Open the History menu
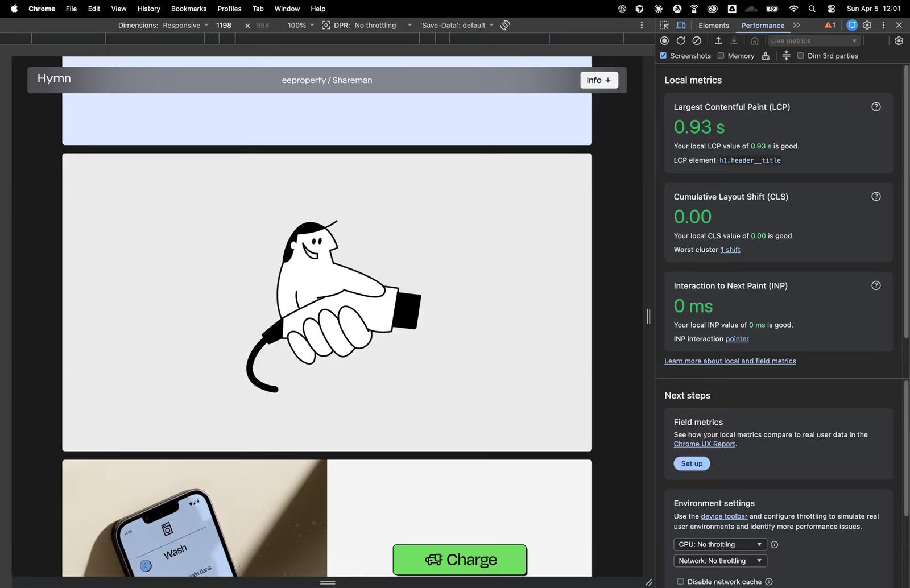This screenshot has width=910, height=588. click(148, 9)
